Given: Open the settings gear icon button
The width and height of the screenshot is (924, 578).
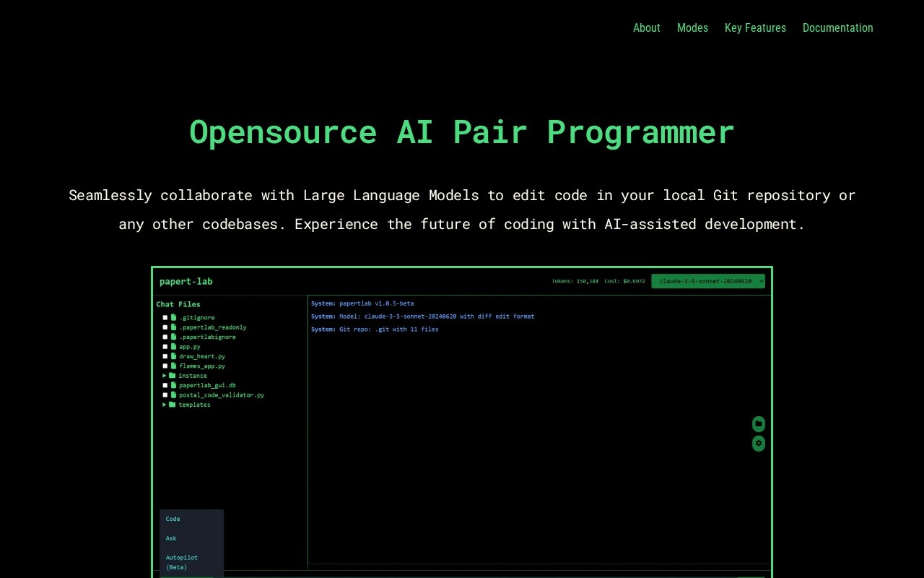Looking at the screenshot, I should pos(758,443).
